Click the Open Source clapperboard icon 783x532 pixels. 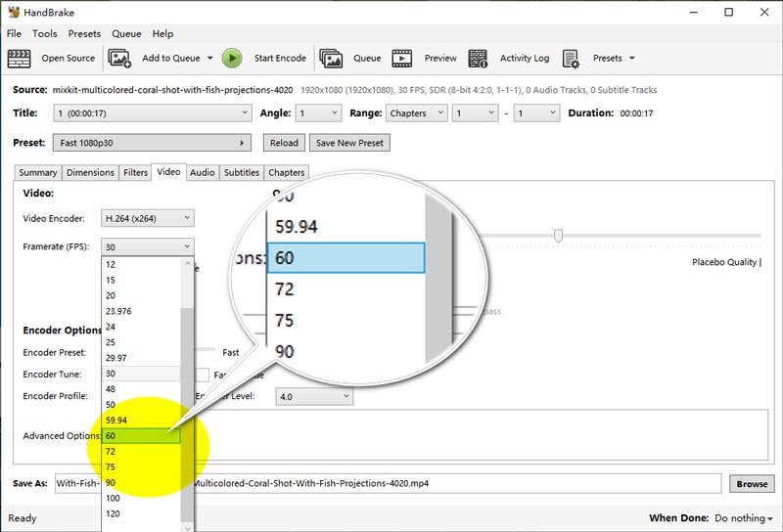[19, 59]
